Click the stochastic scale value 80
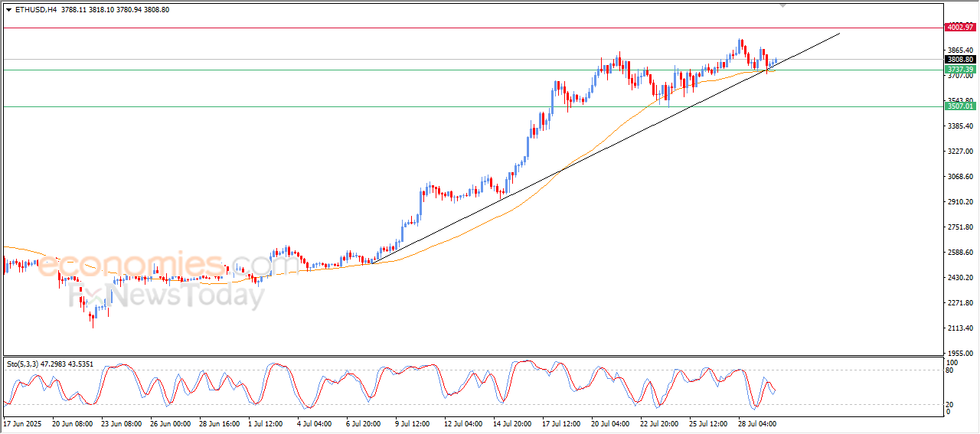980x434 pixels. pos(950,370)
